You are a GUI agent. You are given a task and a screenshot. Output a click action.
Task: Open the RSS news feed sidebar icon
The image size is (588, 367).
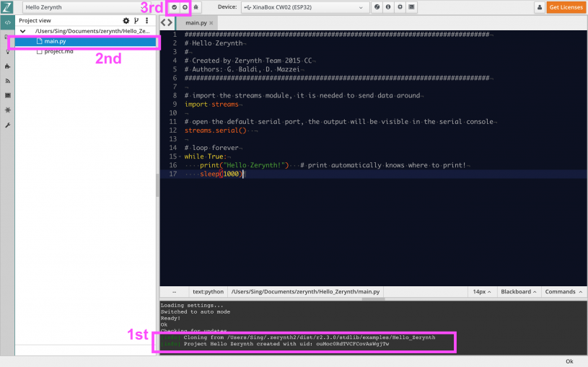click(x=7, y=81)
